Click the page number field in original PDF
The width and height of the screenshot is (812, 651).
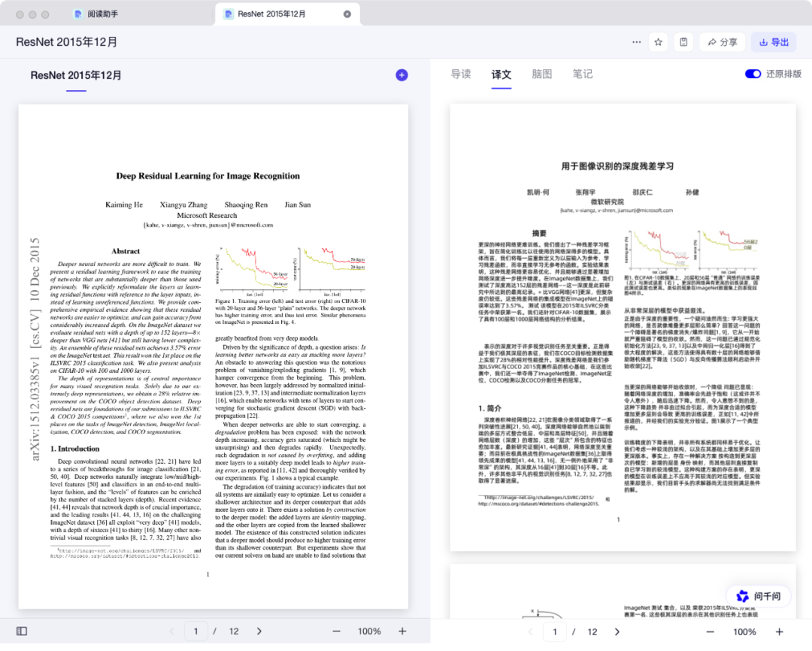195,631
